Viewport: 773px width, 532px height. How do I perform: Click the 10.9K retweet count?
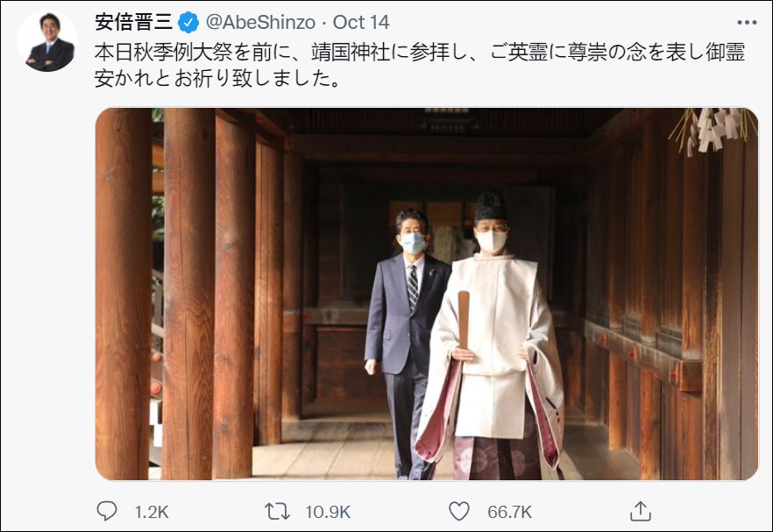pos(328,512)
